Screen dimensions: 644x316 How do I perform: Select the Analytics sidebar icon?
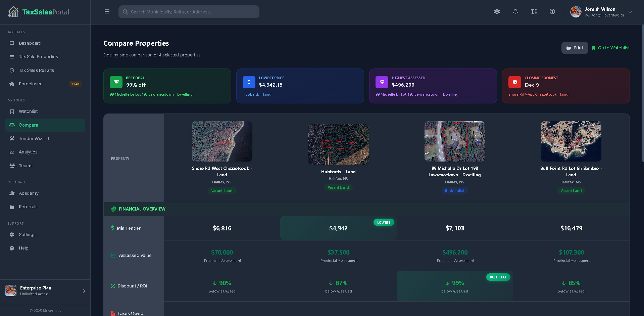click(11, 152)
